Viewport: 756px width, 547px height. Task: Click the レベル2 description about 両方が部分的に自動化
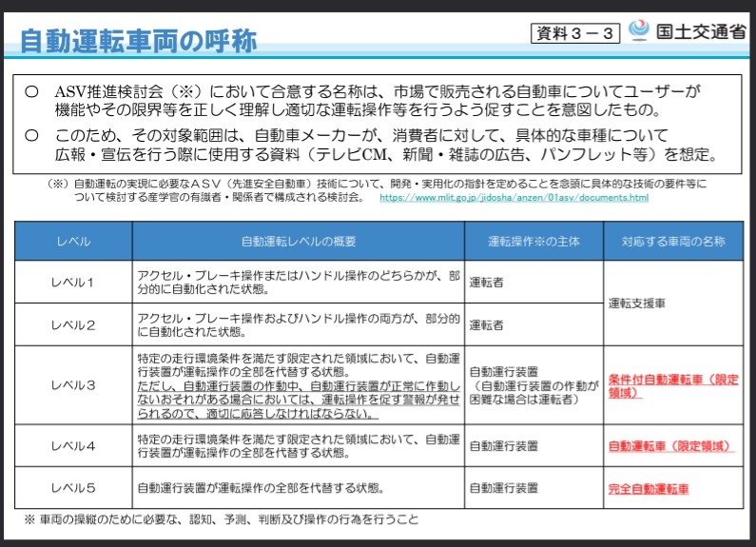299,324
